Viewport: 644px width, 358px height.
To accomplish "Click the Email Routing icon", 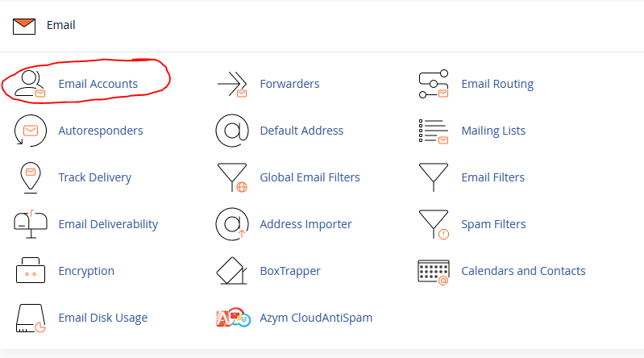I will point(434,84).
